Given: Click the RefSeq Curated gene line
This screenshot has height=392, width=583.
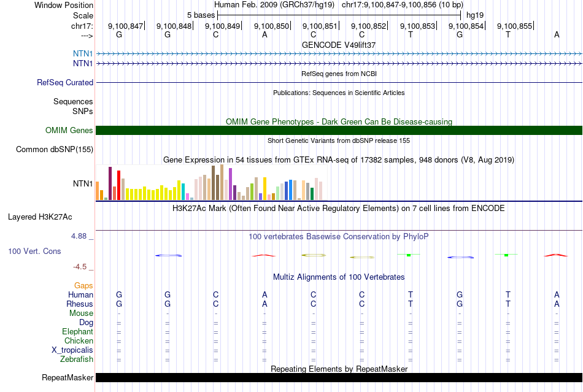Looking at the screenshot, I should pos(339,82).
